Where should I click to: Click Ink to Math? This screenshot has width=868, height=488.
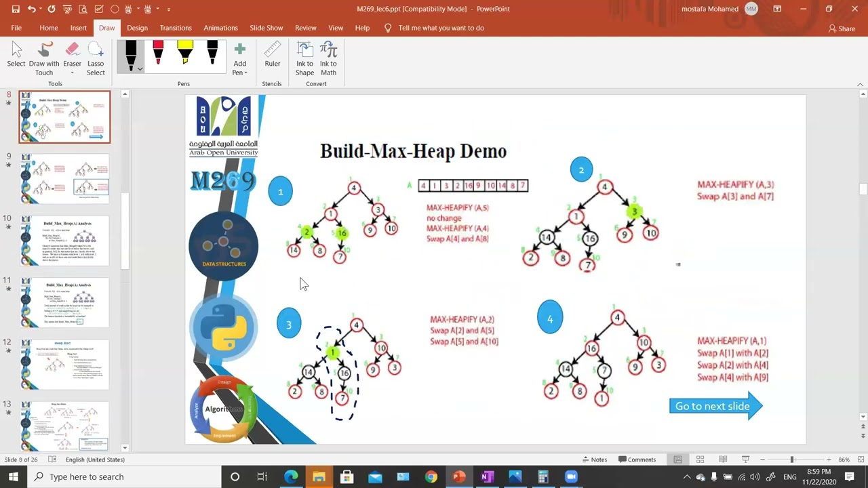point(328,59)
